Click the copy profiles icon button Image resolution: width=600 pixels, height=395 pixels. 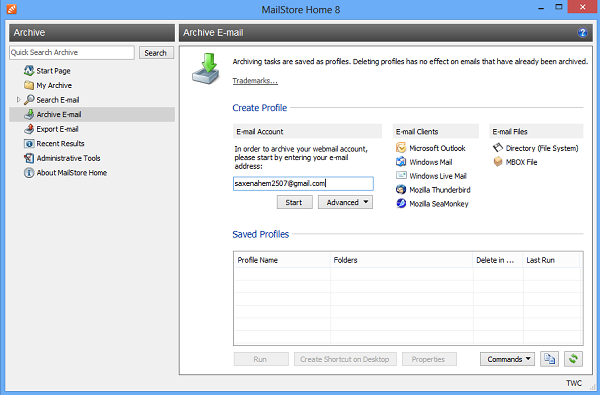click(x=549, y=359)
